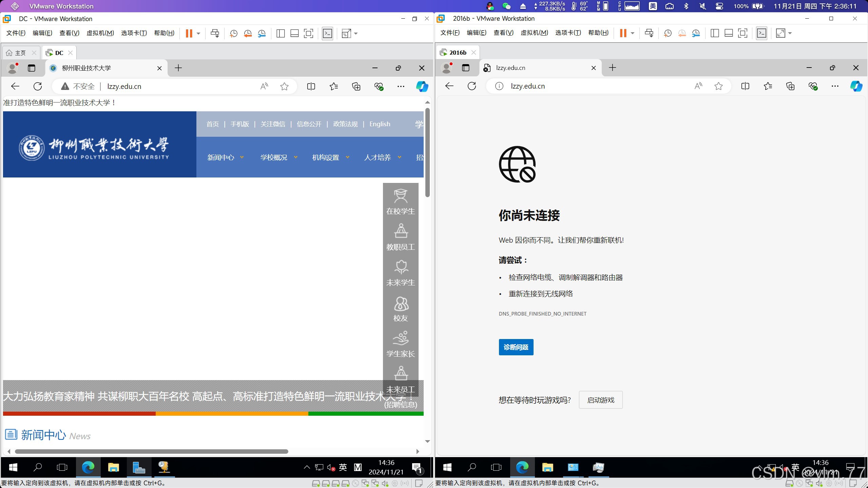The width and height of the screenshot is (868, 488).
Task: Open File Explorer on 2016b taskbar
Action: click(547, 467)
